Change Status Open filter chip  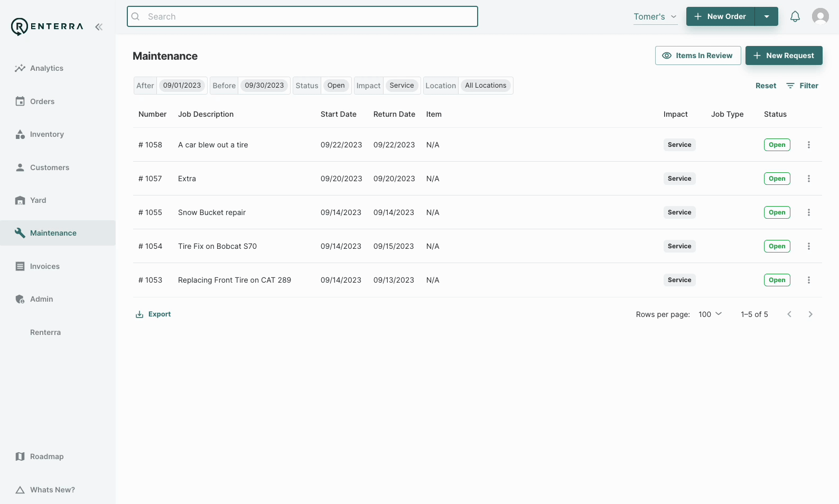(x=336, y=86)
